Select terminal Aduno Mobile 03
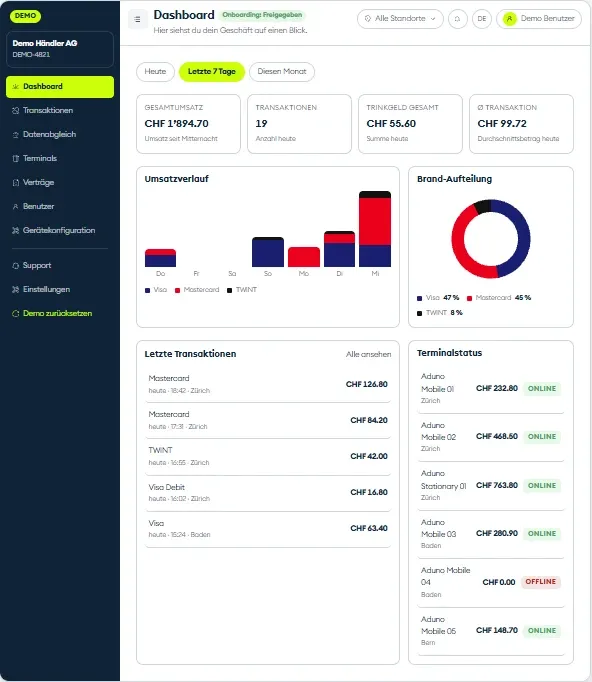The height and width of the screenshot is (682, 592). (x=491, y=534)
